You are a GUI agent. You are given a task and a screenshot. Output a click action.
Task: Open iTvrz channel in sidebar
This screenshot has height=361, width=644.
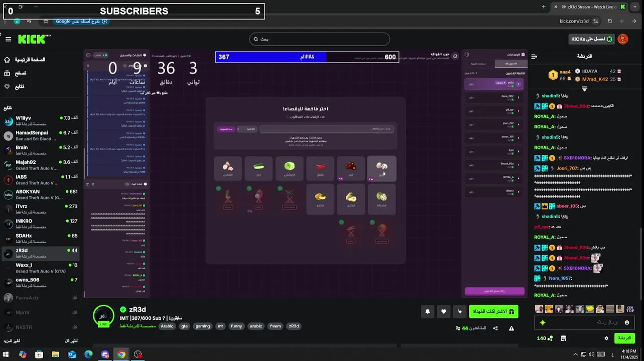pos(40,209)
